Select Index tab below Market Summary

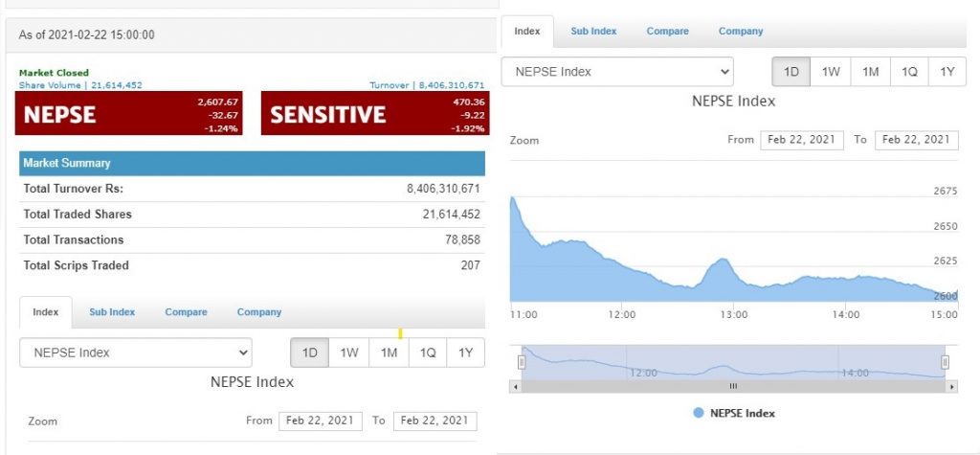46,312
